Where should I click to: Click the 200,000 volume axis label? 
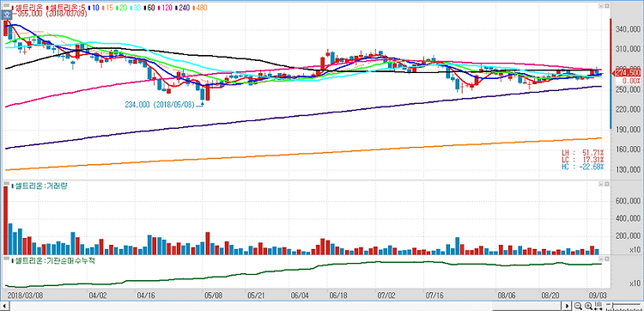[629, 236]
